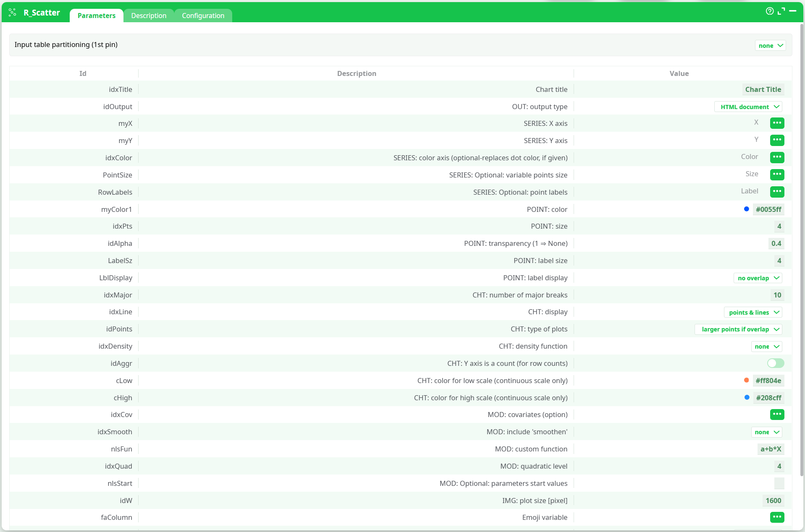Open the idxDensity density function dropdown

766,346
